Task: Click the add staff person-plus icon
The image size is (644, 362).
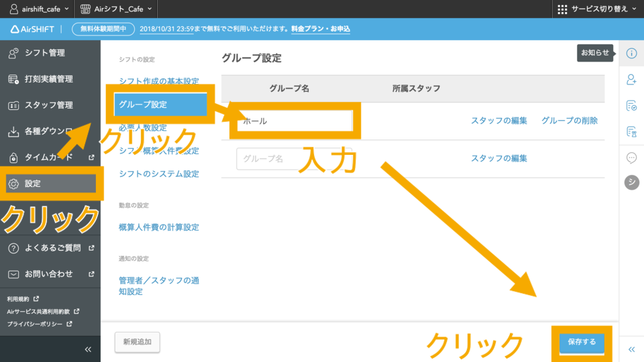Action: pos(631,80)
